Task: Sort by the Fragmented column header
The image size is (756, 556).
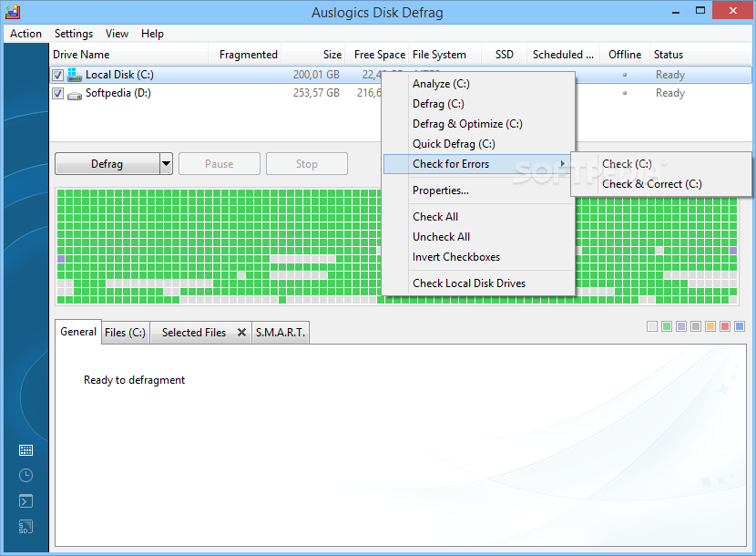Action: 244,55
